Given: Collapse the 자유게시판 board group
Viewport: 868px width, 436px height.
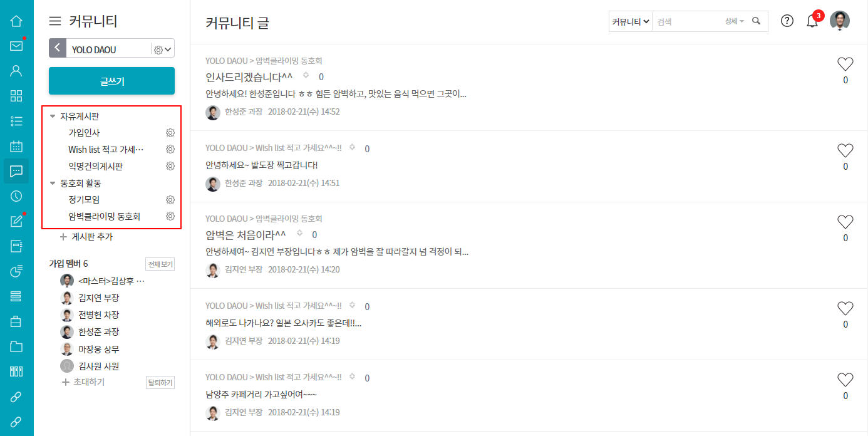Looking at the screenshot, I should click(x=53, y=117).
